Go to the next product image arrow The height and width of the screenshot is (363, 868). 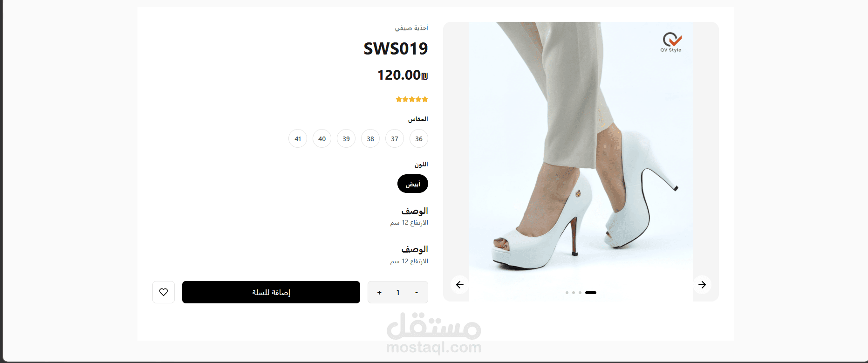[x=702, y=285]
